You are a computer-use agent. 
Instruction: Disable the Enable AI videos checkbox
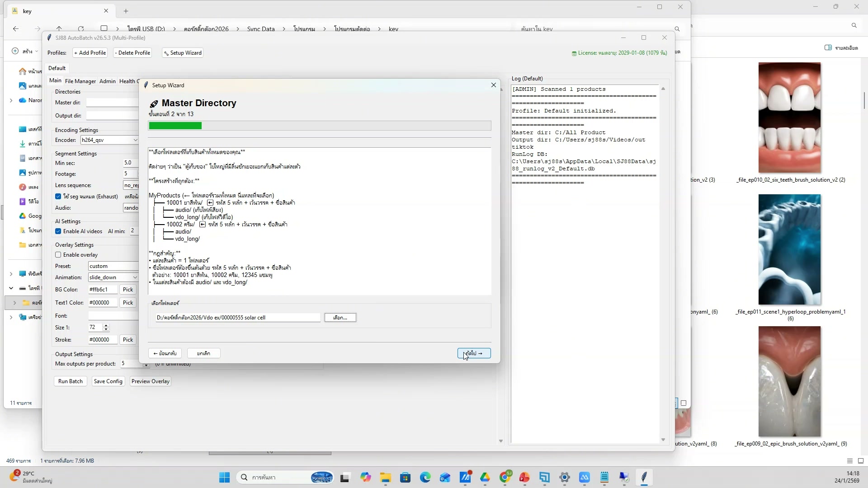[58, 231]
